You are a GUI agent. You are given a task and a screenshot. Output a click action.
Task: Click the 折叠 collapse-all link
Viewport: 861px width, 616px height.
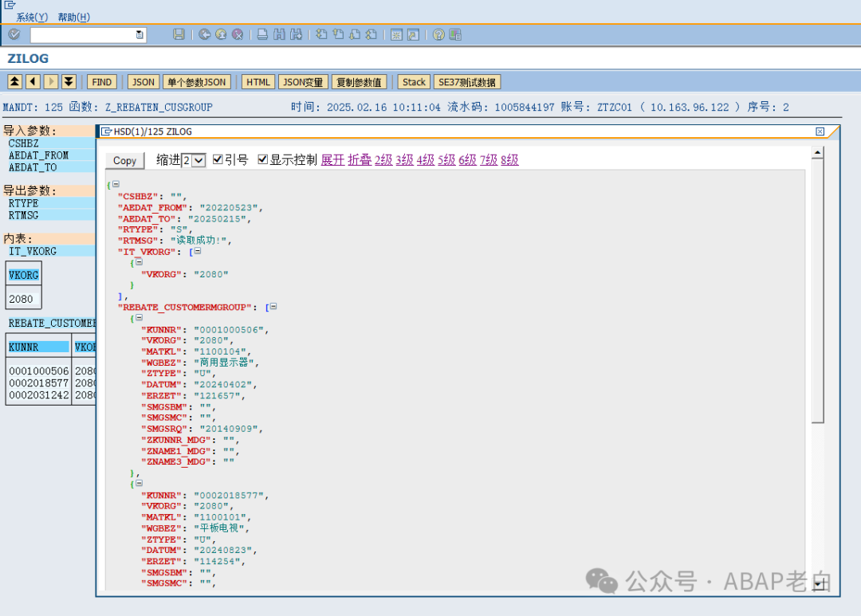[x=360, y=159]
